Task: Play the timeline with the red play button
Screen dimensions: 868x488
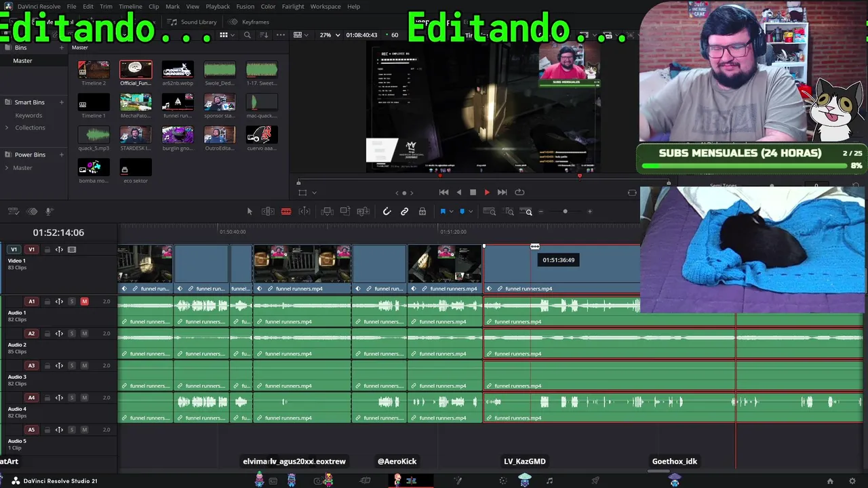Action: (487, 192)
